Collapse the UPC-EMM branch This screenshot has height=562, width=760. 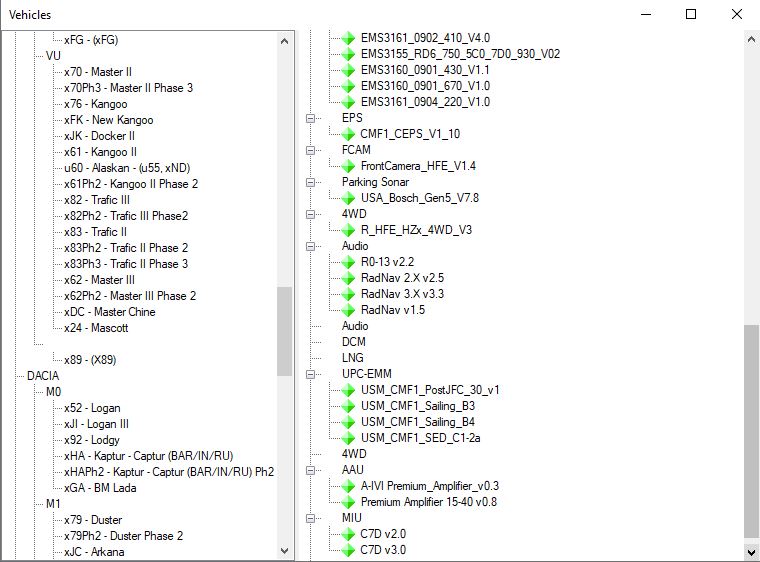click(x=311, y=374)
